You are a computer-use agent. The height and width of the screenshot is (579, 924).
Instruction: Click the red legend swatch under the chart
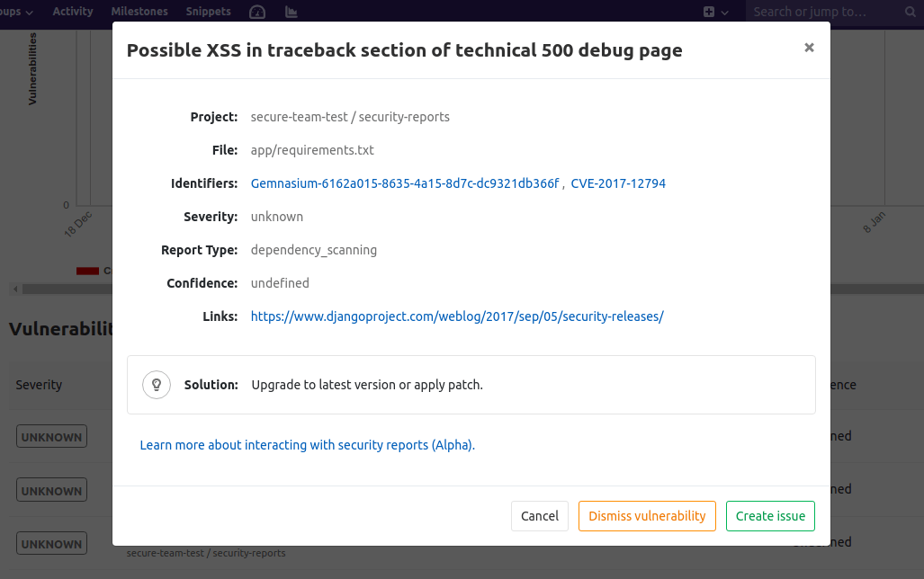click(87, 270)
